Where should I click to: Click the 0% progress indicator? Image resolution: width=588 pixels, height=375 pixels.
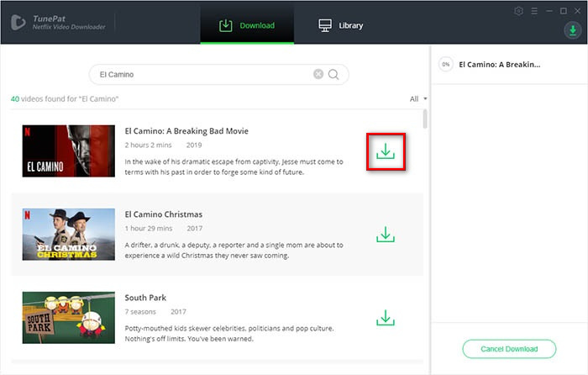[x=445, y=65]
